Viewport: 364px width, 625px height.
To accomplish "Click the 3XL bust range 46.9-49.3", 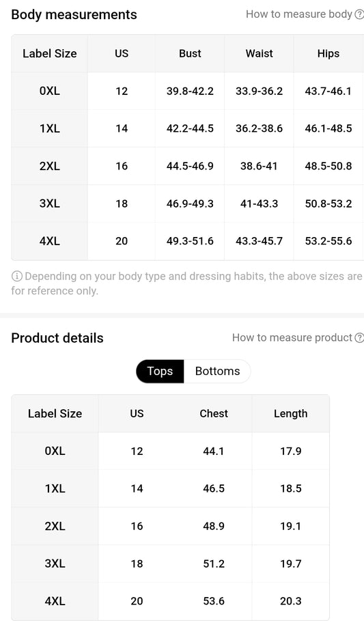I will (x=190, y=204).
